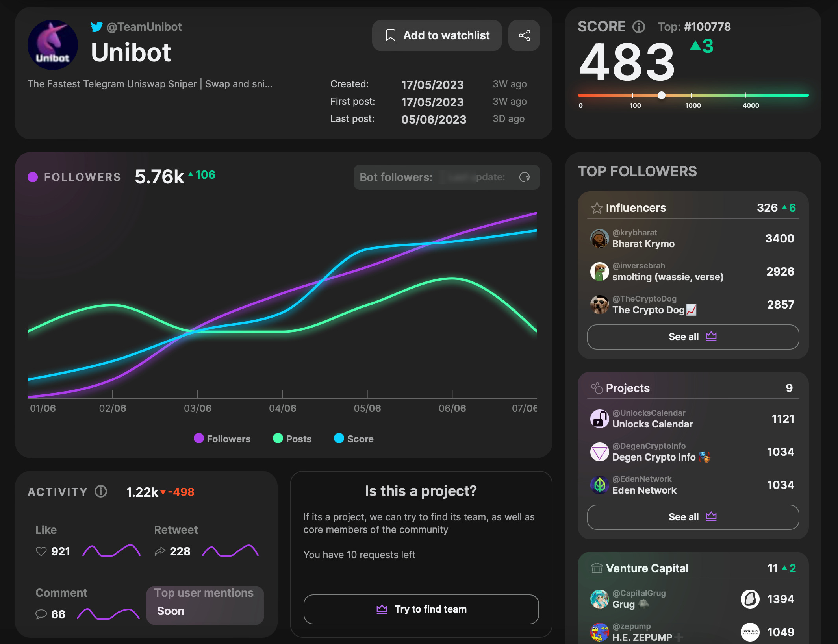The image size is (838, 644).
Task: Click the Try to find team button
Action: [421, 609]
